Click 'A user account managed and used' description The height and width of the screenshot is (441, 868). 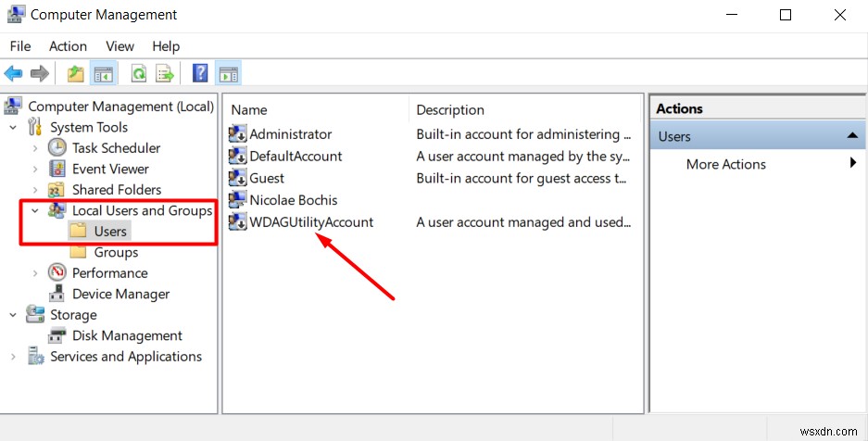click(x=523, y=221)
